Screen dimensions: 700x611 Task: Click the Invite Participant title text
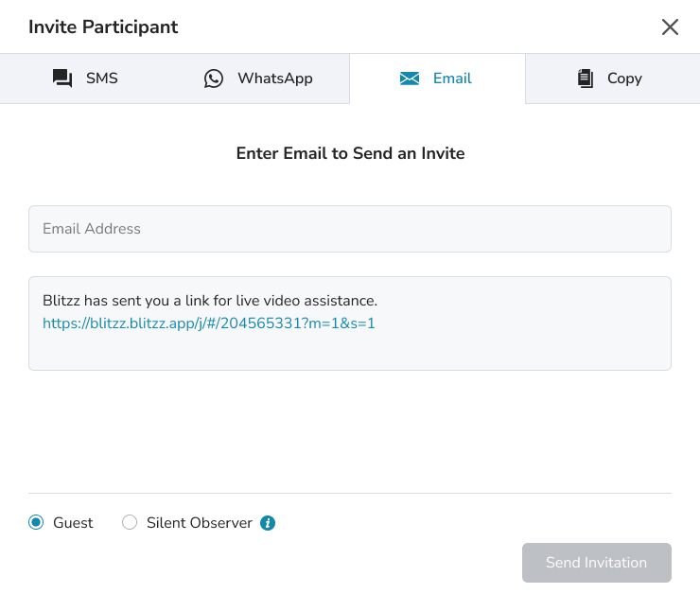pos(103,27)
